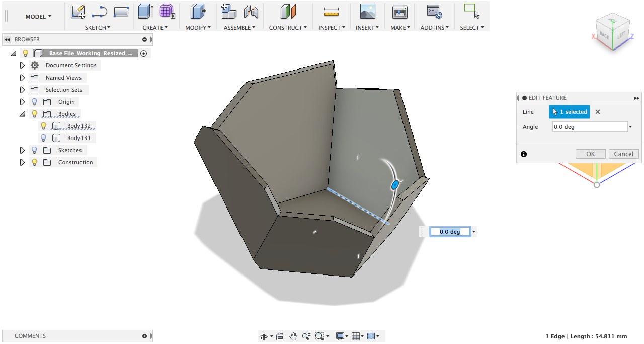Toggle visibility bulb of Body132
This screenshot has width=644, height=344.
[x=44, y=126]
